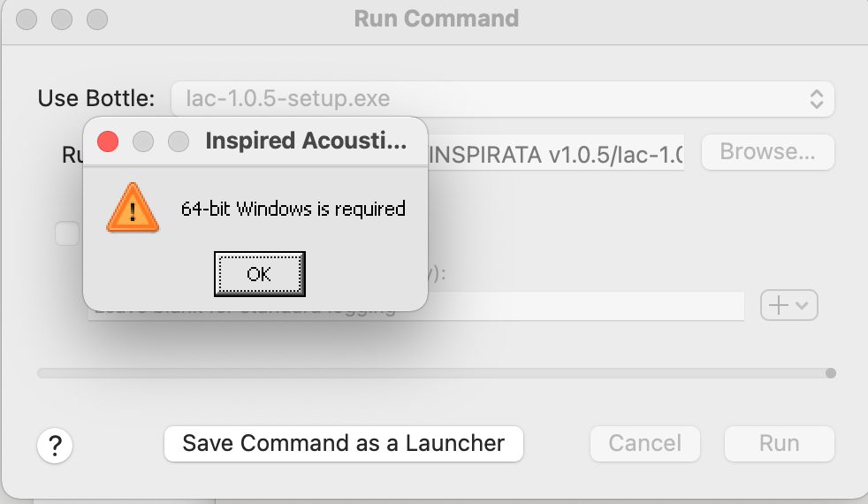
Task: Click Save Command as a Launcher
Action: [343, 444]
